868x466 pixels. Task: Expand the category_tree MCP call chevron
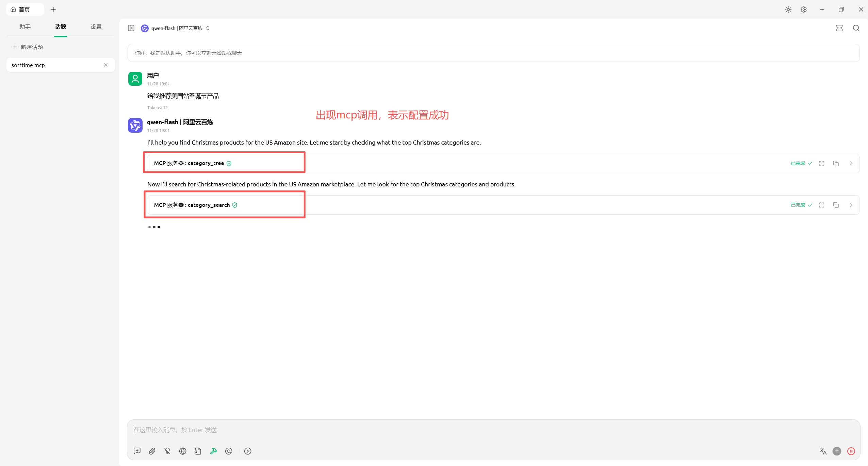(x=851, y=164)
